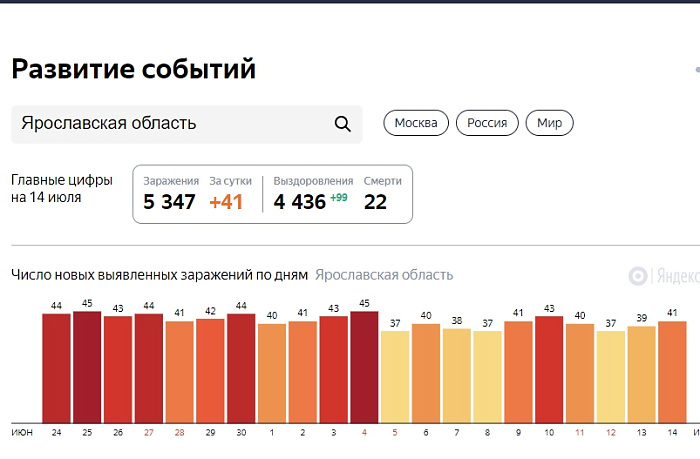Select the Россия region button
700x459 pixels.
click(x=487, y=124)
